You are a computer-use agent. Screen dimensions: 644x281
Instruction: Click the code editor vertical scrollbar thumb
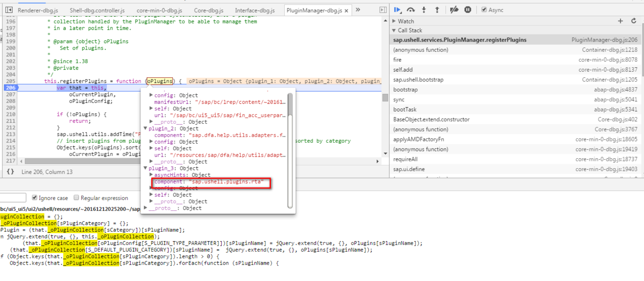[x=385, y=98]
